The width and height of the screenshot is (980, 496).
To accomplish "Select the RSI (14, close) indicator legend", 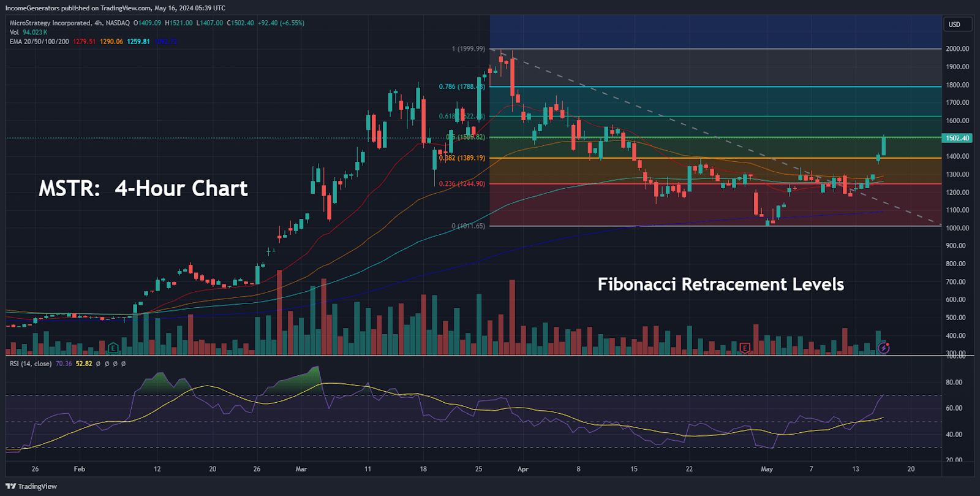I will [31, 364].
